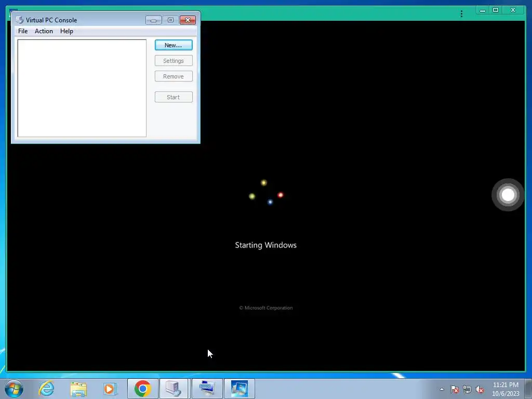
Task: Select the keyboard-and-monitor taskbar icon
Action: tap(207, 389)
